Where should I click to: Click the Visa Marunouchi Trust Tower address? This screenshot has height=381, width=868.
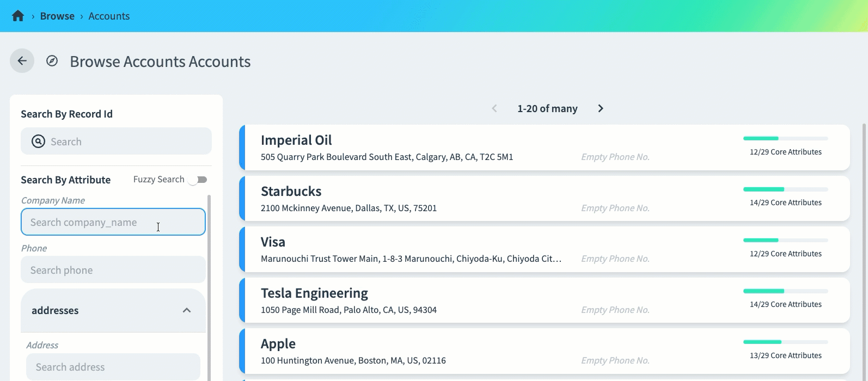(x=411, y=259)
